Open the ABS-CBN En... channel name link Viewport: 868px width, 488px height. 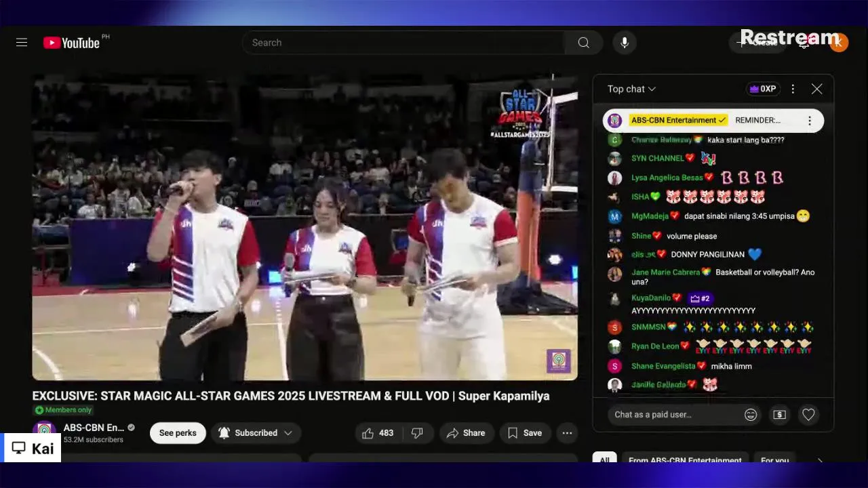point(94,428)
